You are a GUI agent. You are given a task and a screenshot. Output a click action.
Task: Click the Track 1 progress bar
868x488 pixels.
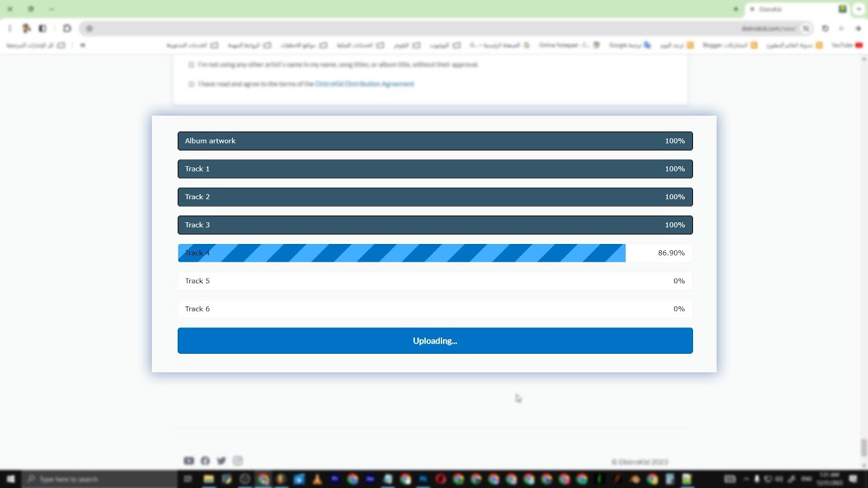(435, 169)
